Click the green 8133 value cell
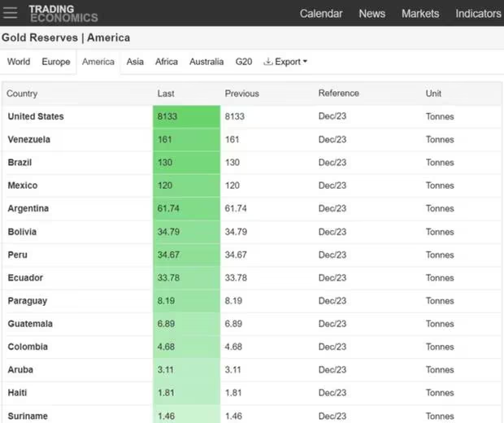Viewport: 504px width, 423px height. point(186,116)
